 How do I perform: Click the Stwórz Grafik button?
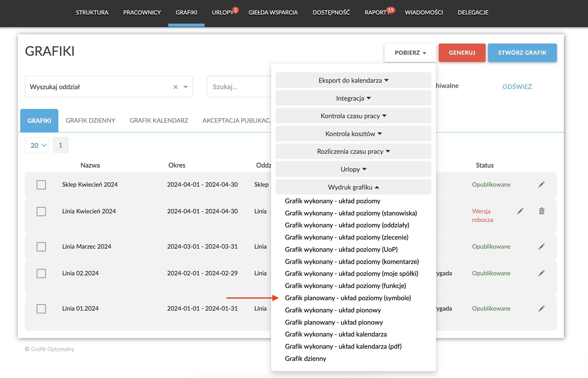pyautogui.click(x=522, y=53)
